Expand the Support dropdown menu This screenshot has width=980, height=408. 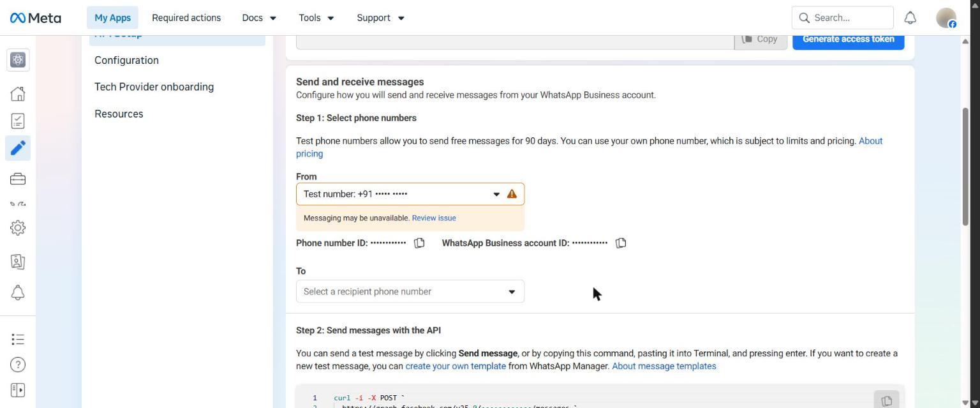380,18
